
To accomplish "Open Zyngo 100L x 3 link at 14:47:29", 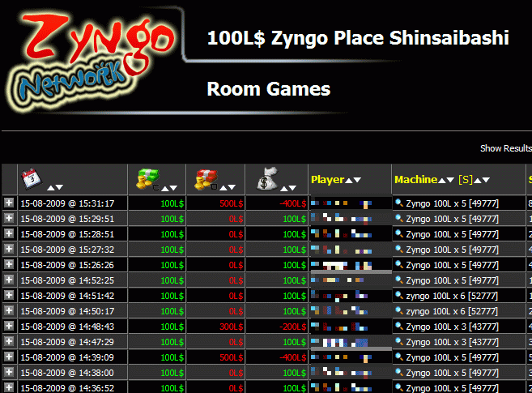I will coord(453,342).
